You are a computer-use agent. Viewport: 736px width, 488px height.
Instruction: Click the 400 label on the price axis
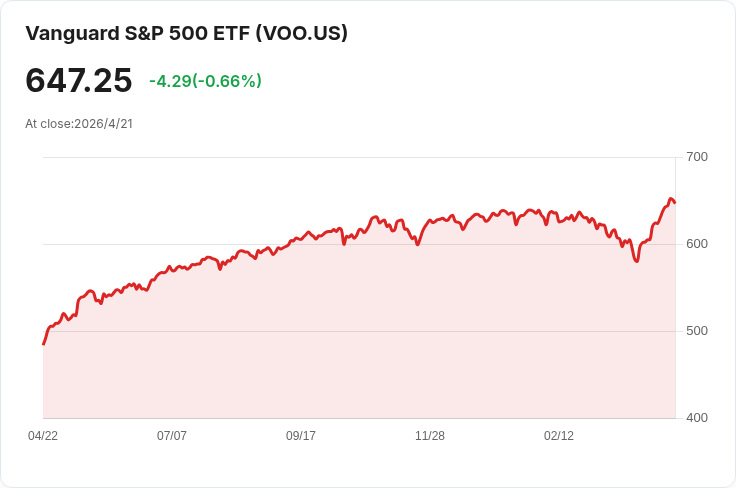[x=697, y=418]
